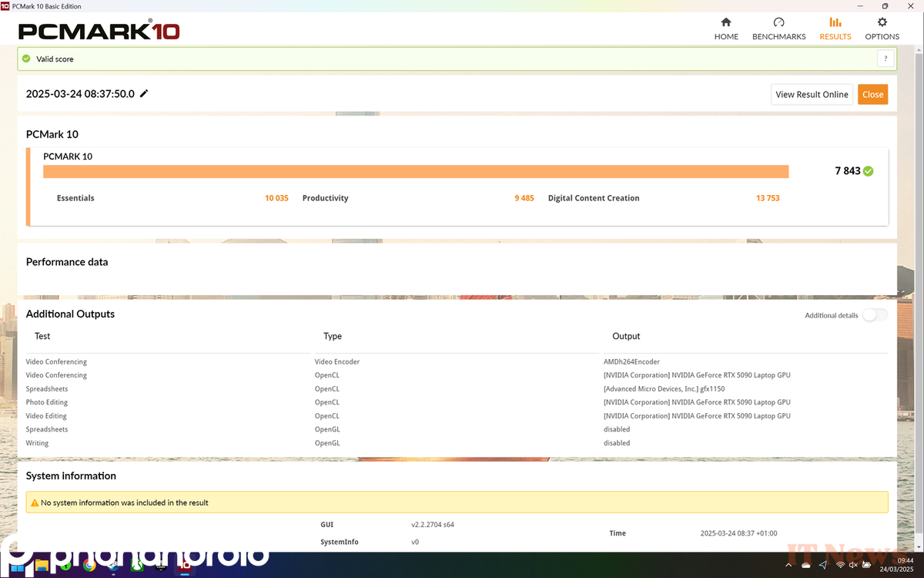Click the result title 2025-03-24 08:37:50.0
This screenshot has width=924, height=578.
80,94
